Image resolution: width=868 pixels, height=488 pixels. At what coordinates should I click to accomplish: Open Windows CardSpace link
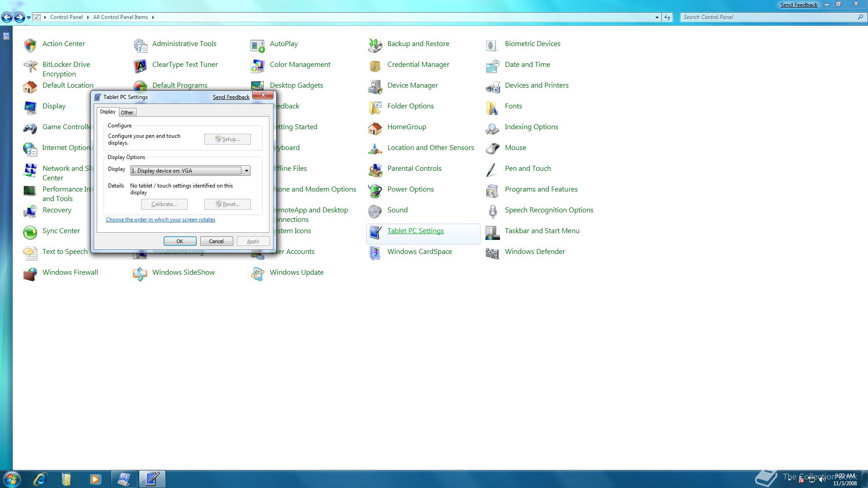pyautogui.click(x=420, y=252)
